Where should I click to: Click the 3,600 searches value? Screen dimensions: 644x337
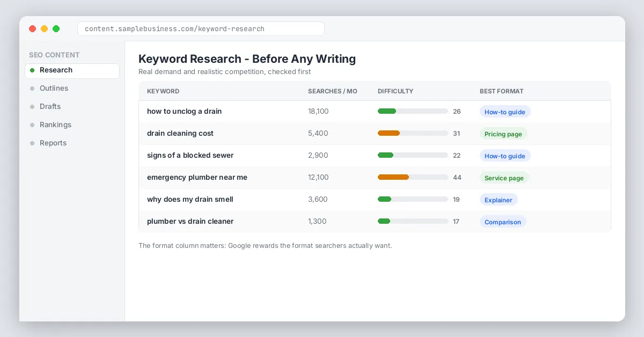pyautogui.click(x=318, y=200)
